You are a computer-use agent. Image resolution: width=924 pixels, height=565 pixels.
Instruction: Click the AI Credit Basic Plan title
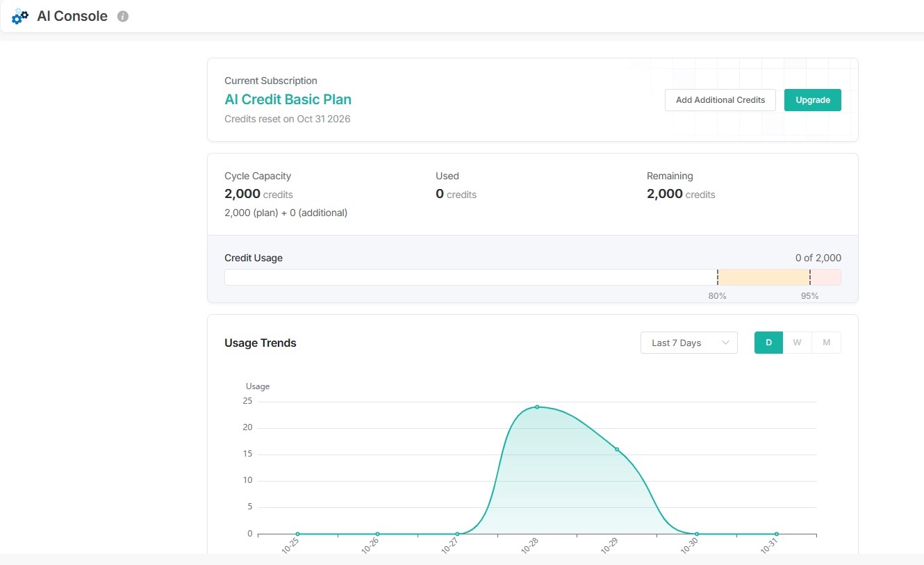point(288,99)
